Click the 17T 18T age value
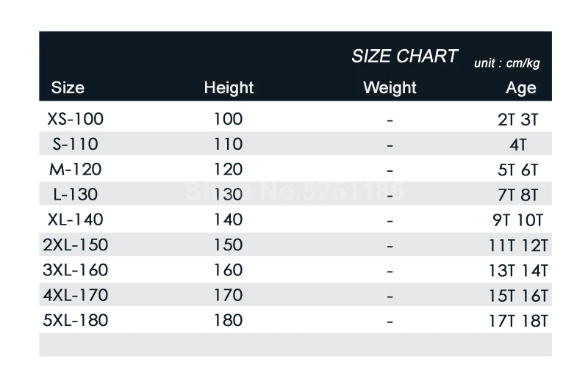The width and height of the screenshot is (588, 381). (518, 321)
